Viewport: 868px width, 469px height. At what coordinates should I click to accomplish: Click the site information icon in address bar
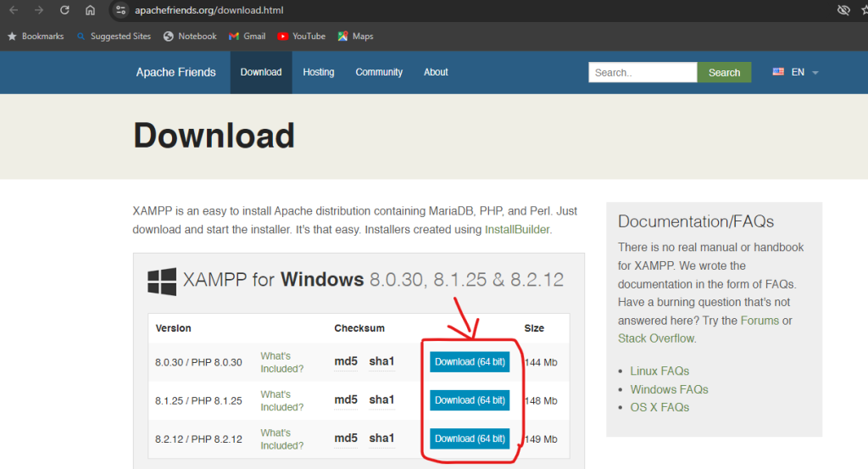coord(120,10)
